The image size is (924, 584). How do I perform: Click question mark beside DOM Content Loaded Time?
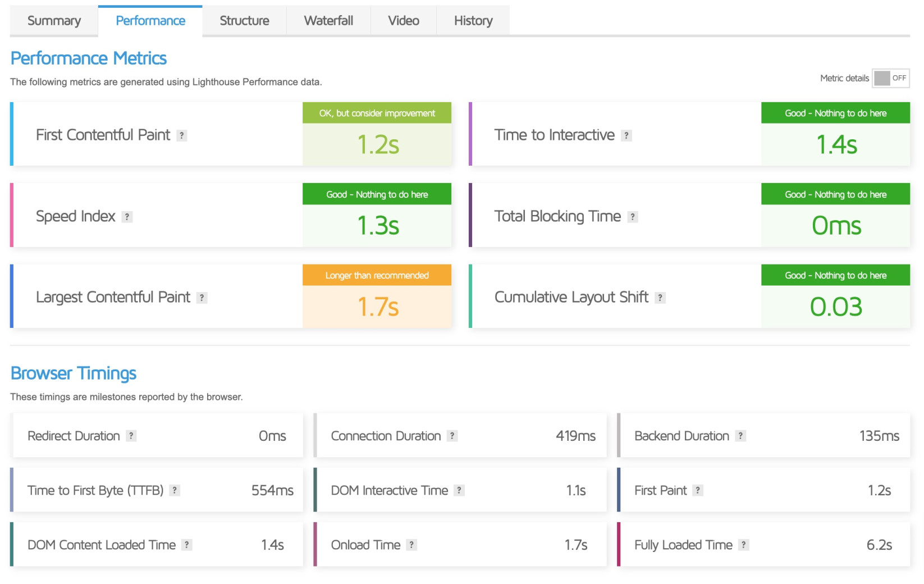(x=187, y=545)
